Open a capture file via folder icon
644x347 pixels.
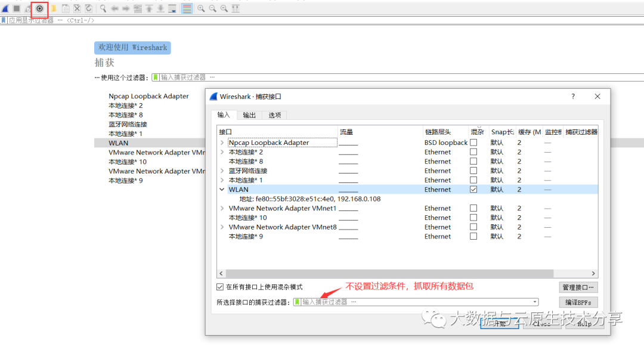coord(54,8)
